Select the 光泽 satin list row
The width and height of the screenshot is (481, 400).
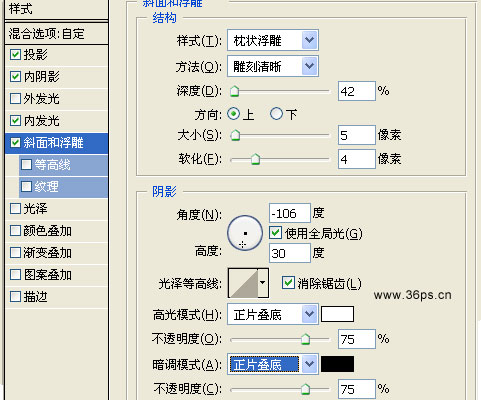point(57,209)
